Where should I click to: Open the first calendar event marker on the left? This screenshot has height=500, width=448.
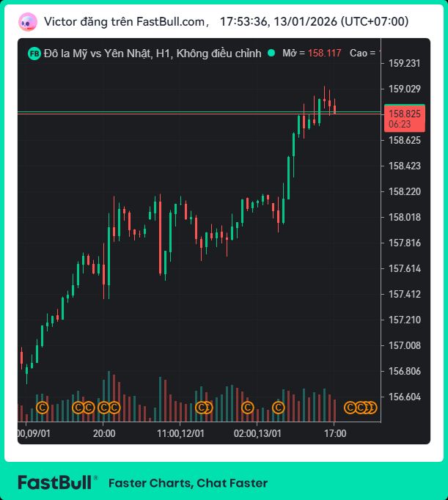click(42, 408)
